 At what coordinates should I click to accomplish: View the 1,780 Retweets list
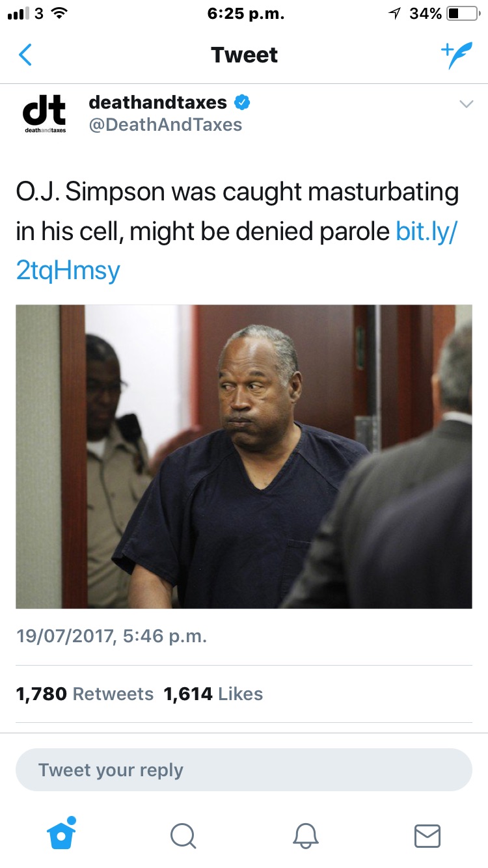(85, 694)
